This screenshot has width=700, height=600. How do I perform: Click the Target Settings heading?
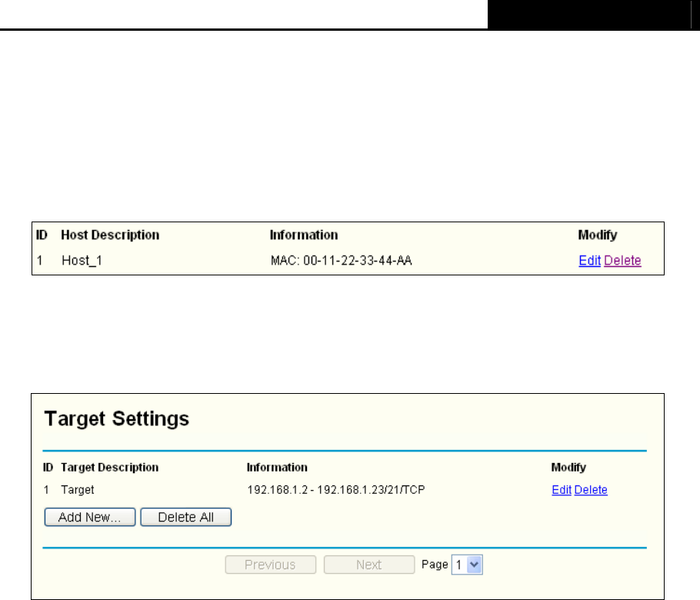(116, 418)
